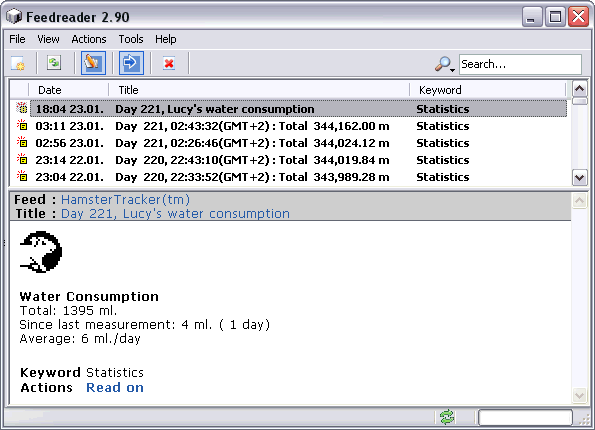The width and height of the screenshot is (595, 430).
Task: Open the Tools menu
Action: pyautogui.click(x=131, y=39)
